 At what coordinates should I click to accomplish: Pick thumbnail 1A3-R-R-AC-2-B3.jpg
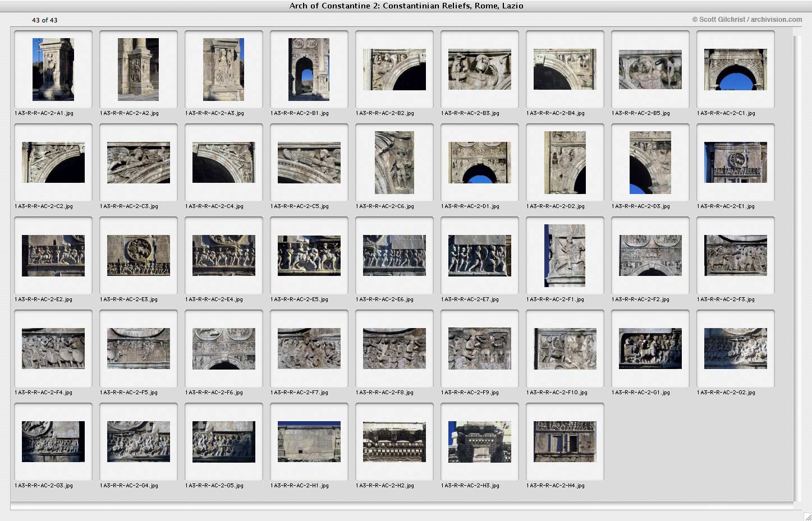coord(480,70)
